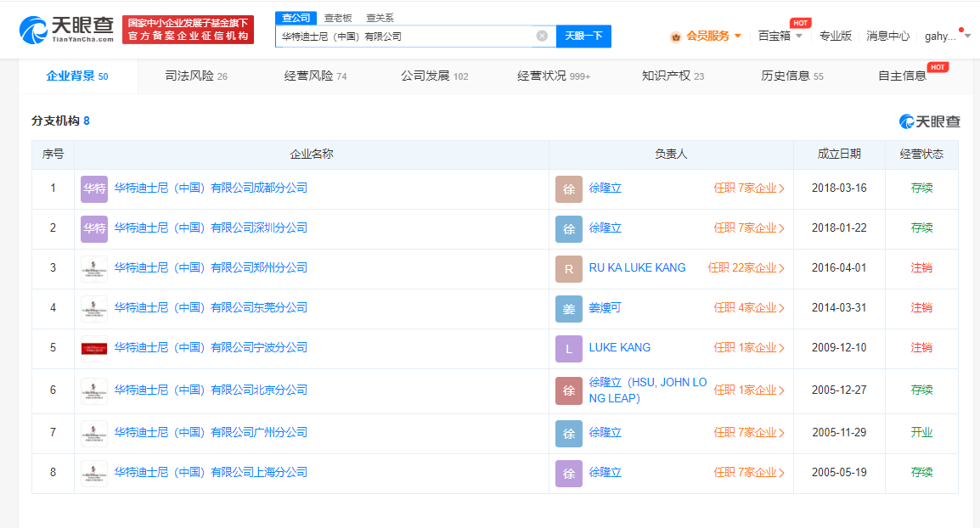Open 华特迪士尼（中国）有限公司北京分公司 link

211,390
